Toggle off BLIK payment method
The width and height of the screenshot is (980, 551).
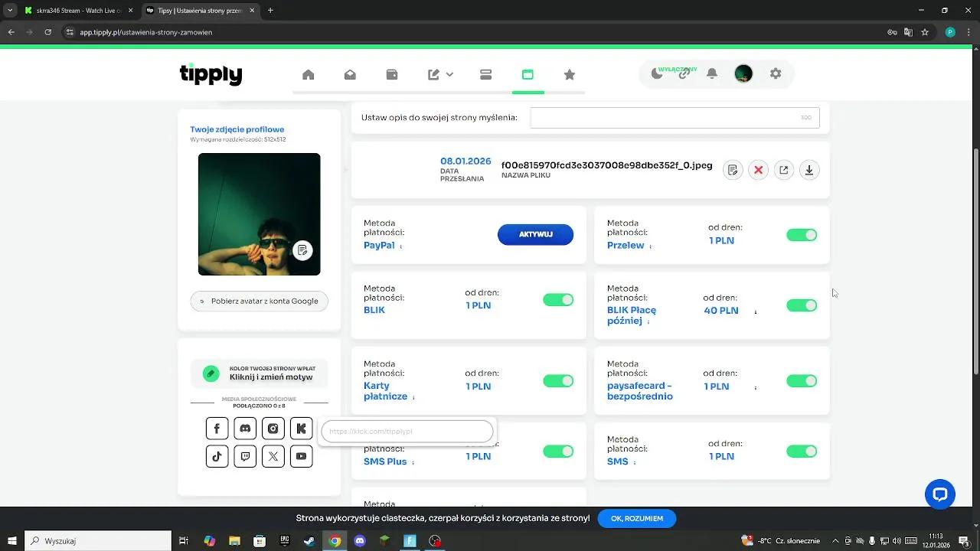pos(558,300)
